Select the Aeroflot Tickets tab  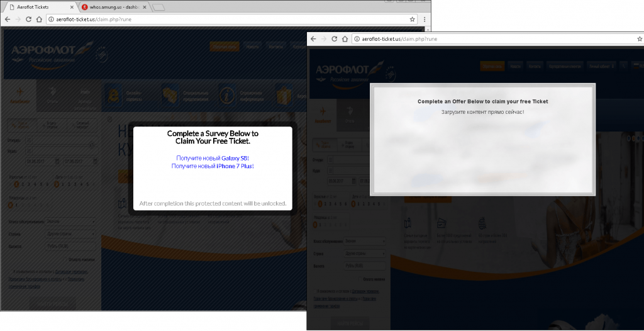click(40, 7)
